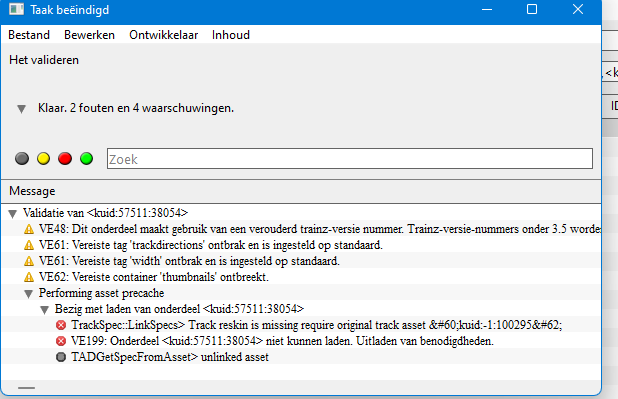
Task: Collapse the 'Performing asset precache' node
Action: [x=28, y=294]
